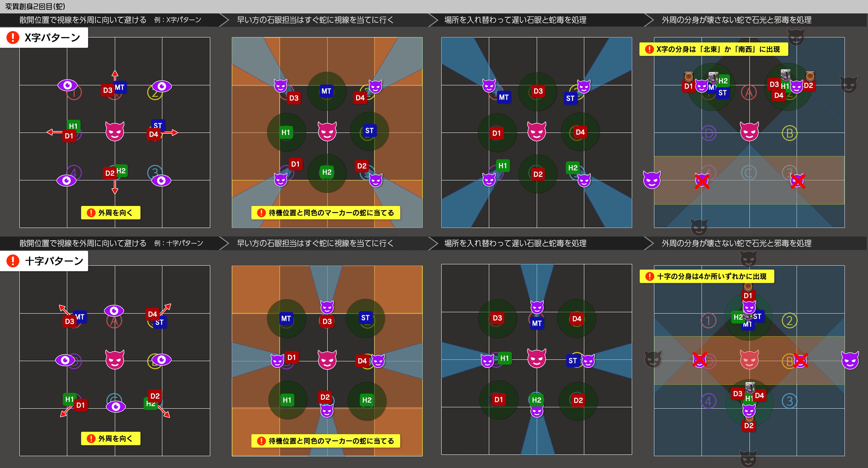Click the 例 : X字パターン header text
868x468 pixels.
178,20
